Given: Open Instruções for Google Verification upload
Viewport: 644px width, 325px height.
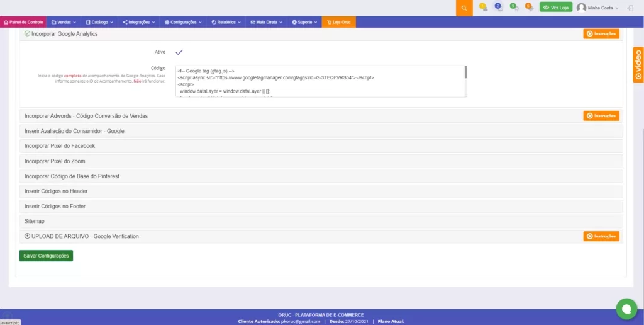Looking at the screenshot, I should (601, 236).
